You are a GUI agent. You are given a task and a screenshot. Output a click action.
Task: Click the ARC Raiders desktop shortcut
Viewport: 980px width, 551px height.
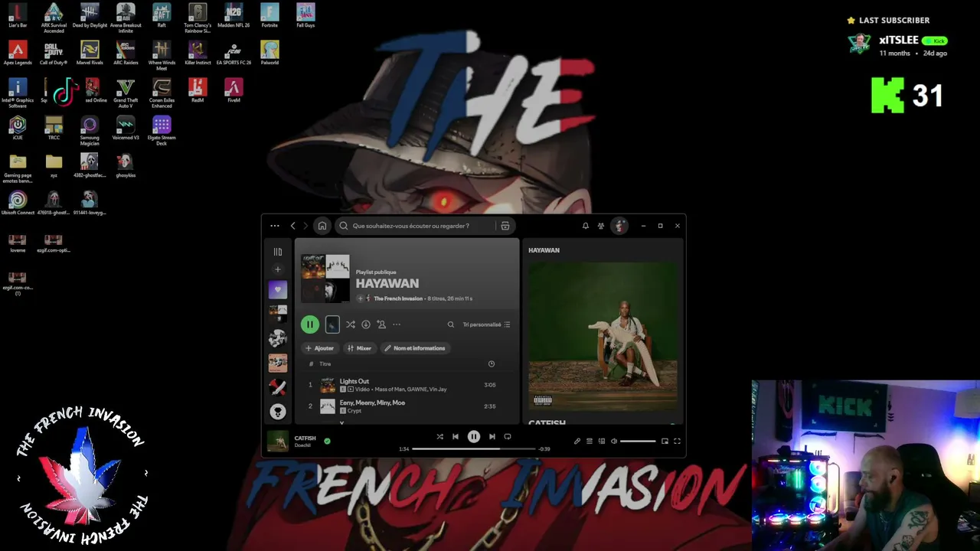click(x=126, y=54)
